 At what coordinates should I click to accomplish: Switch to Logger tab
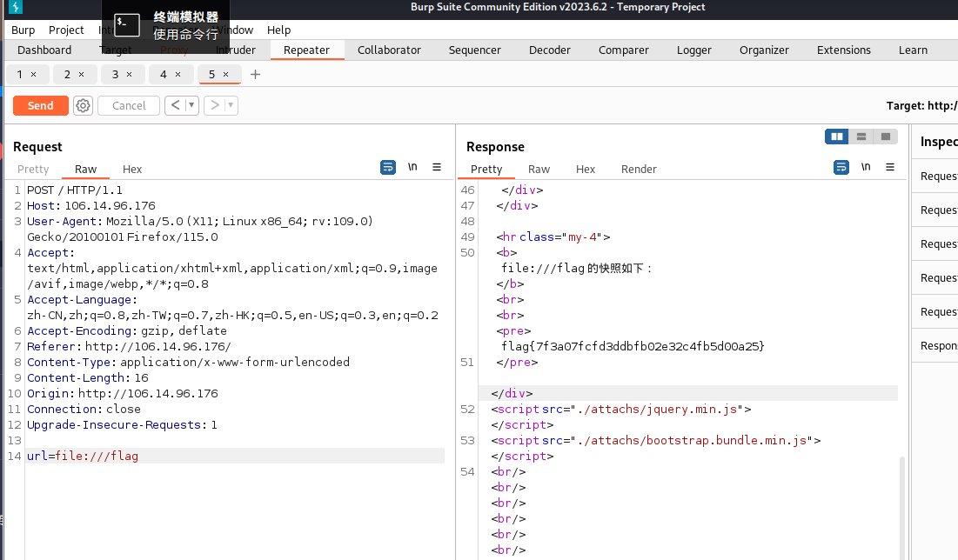coord(694,50)
